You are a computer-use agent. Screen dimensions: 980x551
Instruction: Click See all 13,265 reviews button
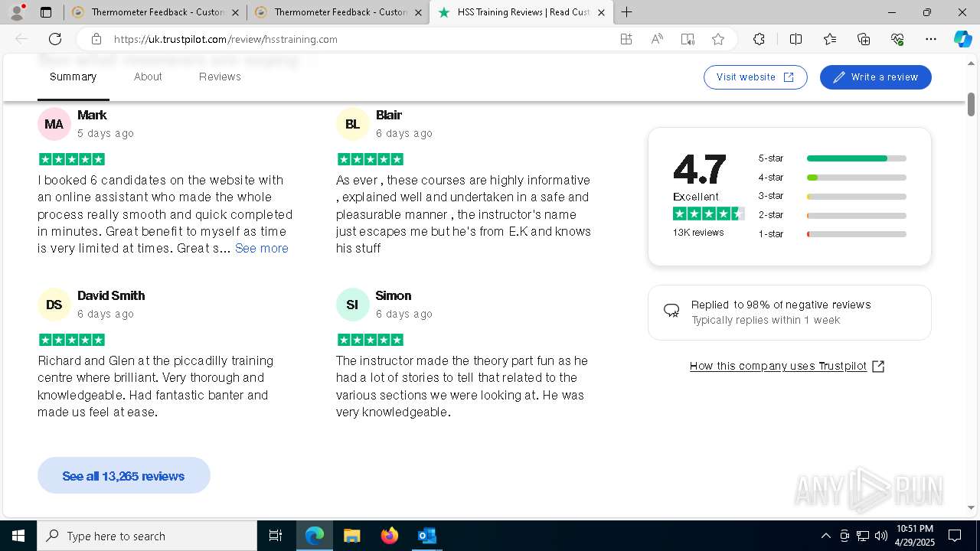[123, 476]
